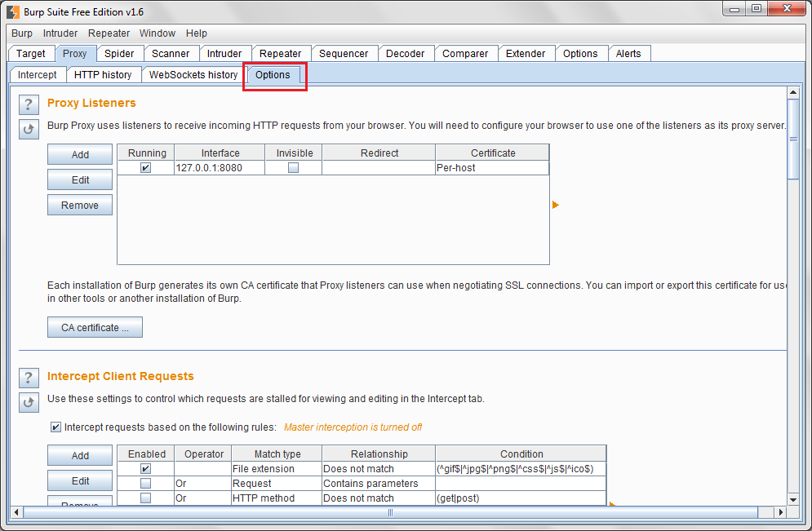Click the Interface column header
The width and height of the screenshot is (812, 531).
(220, 153)
